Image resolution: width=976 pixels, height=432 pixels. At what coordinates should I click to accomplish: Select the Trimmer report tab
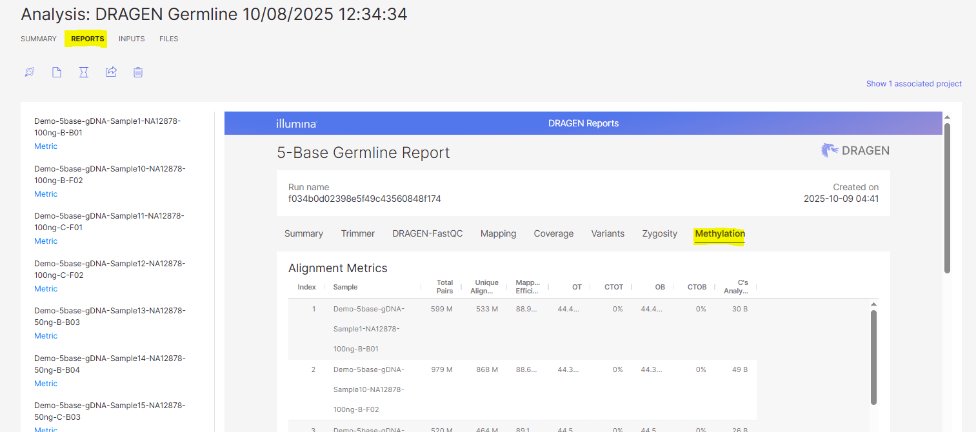(x=357, y=234)
